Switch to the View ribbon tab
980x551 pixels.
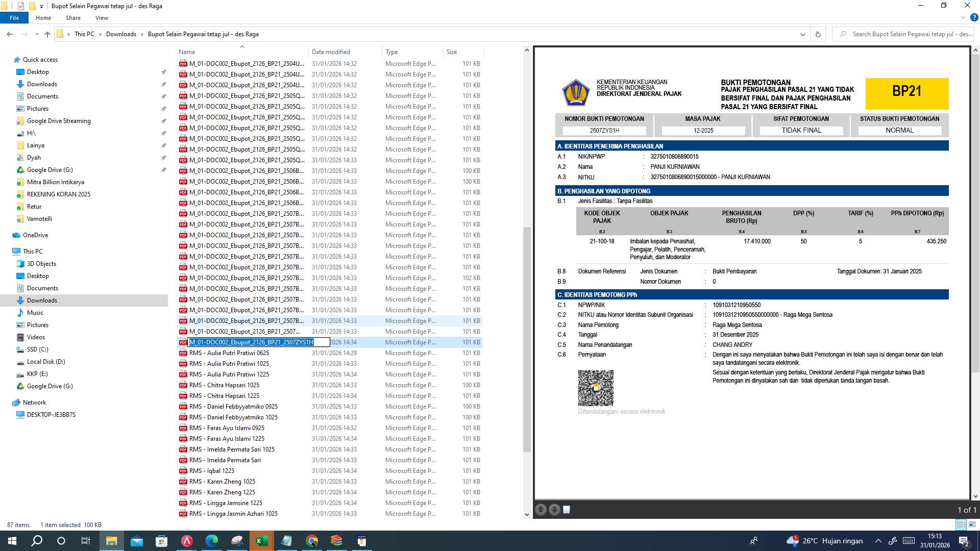(102, 18)
